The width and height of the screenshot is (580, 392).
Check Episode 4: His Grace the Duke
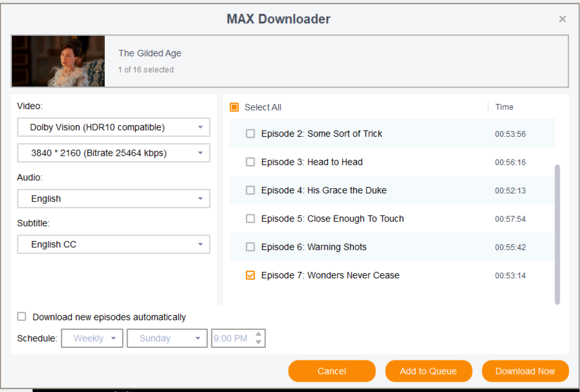[x=250, y=190]
